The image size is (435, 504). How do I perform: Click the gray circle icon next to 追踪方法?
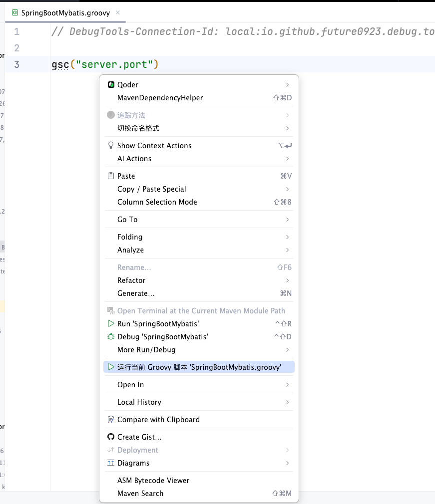click(x=111, y=115)
